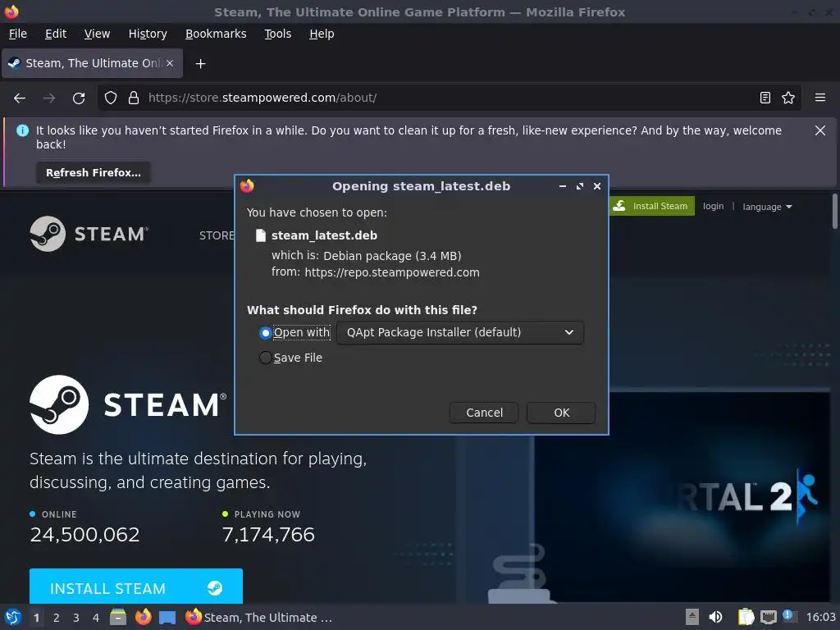Open the network status tray icon
This screenshot has height=630, width=840.
(x=768, y=617)
